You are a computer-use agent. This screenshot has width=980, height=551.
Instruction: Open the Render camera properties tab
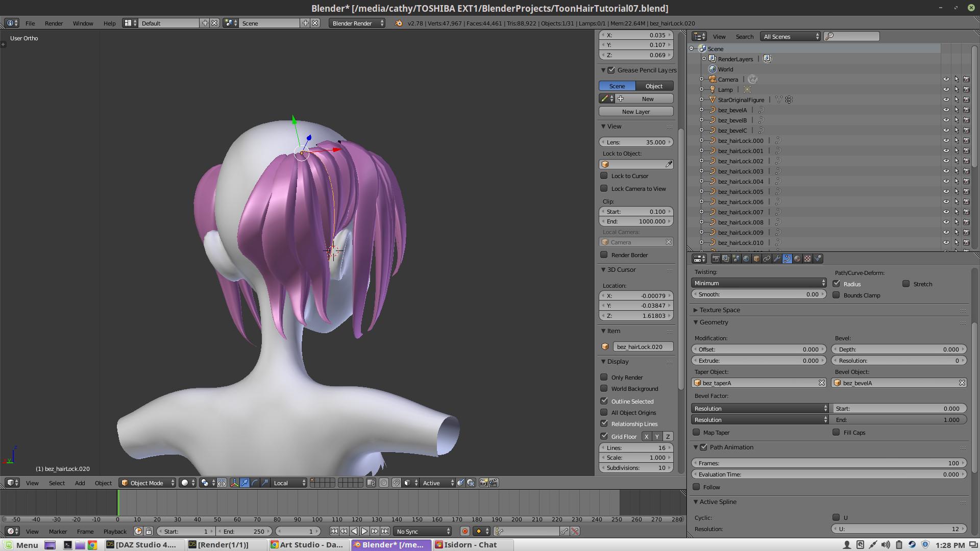tap(716, 259)
